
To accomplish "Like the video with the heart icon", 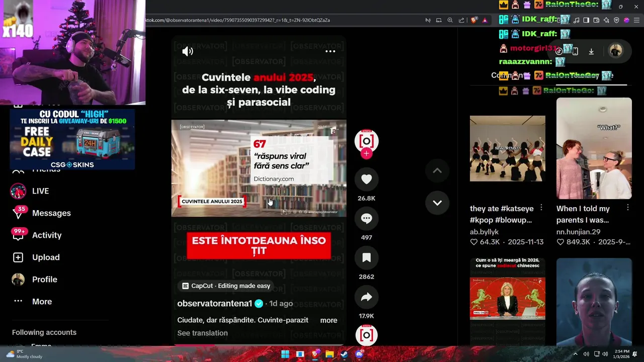I will 366,179.
